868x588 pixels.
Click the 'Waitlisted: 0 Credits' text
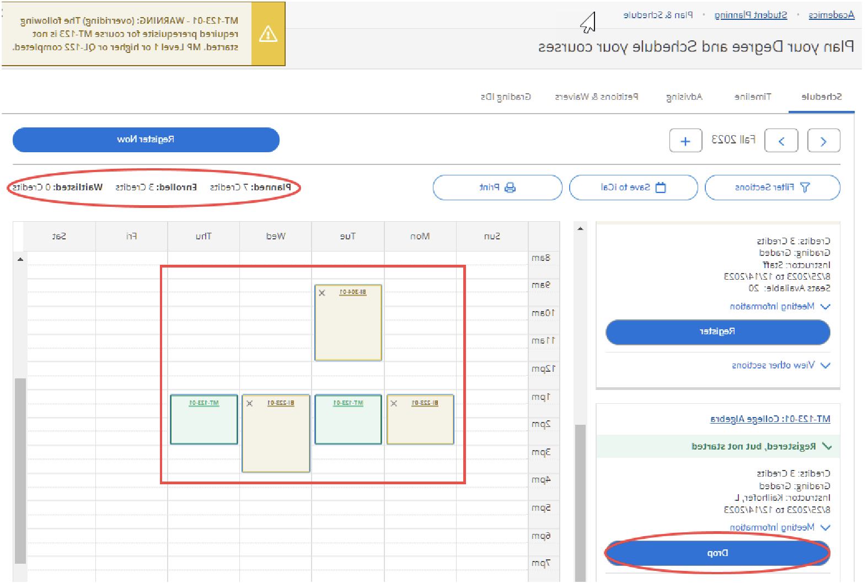[x=57, y=188]
